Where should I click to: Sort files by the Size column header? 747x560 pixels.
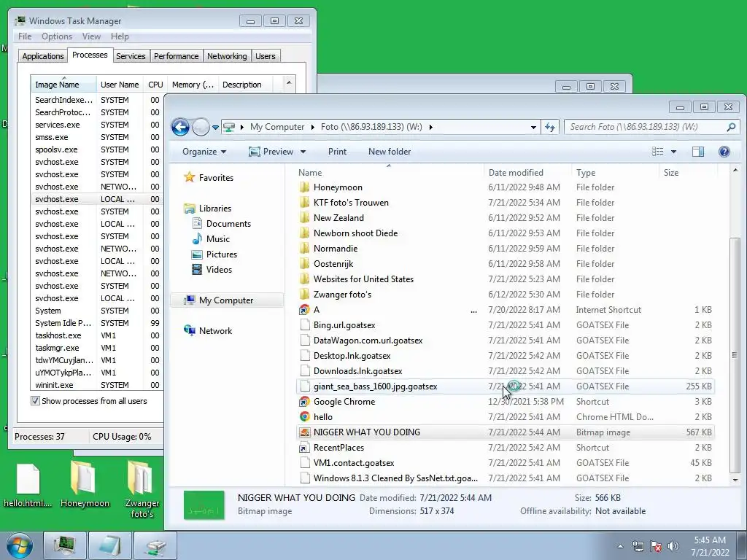point(688,172)
